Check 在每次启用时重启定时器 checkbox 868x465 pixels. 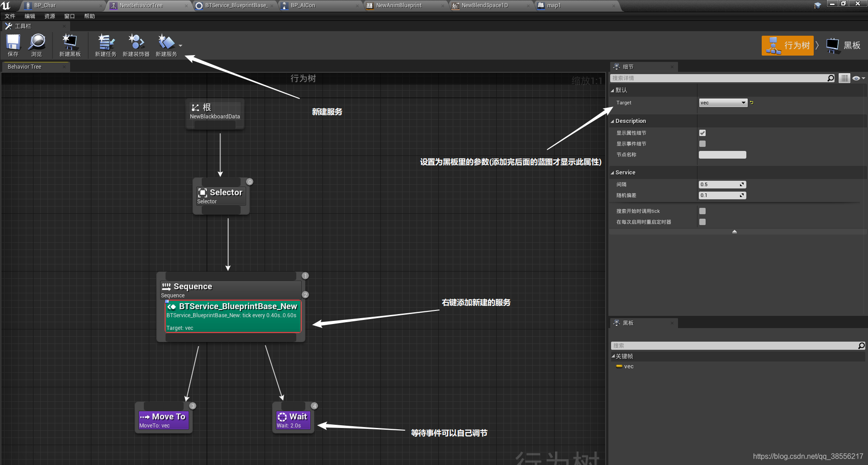coord(702,222)
